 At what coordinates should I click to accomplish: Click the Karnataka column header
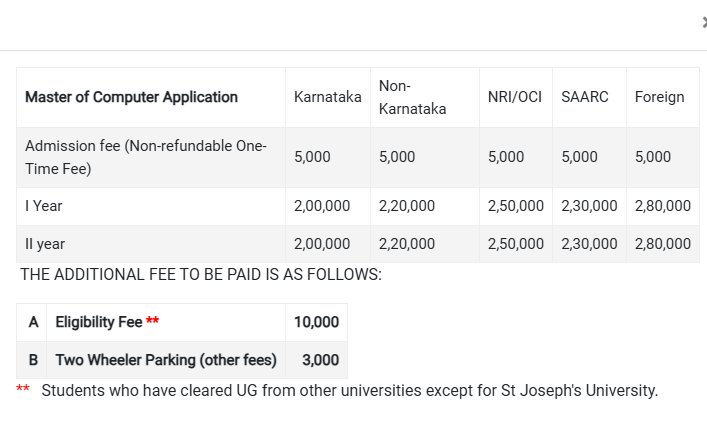(328, 97)
